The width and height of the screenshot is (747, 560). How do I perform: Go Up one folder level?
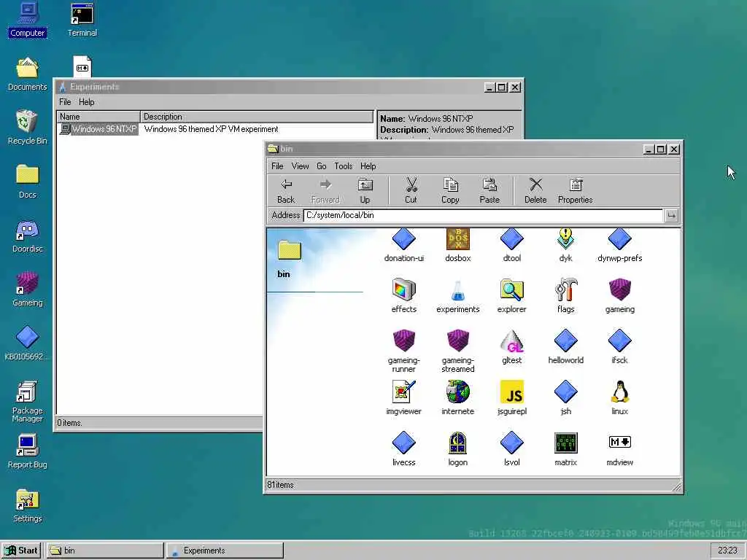(365, 191)
